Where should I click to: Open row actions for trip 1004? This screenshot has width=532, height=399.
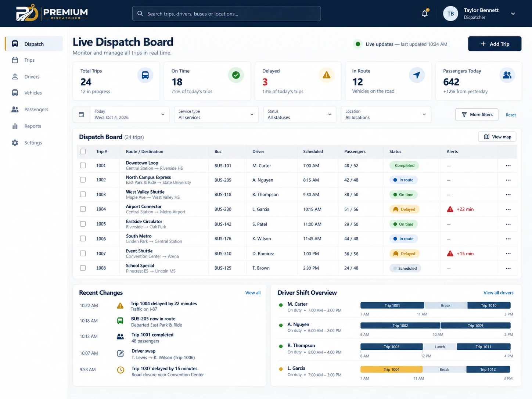click(508, 209)
